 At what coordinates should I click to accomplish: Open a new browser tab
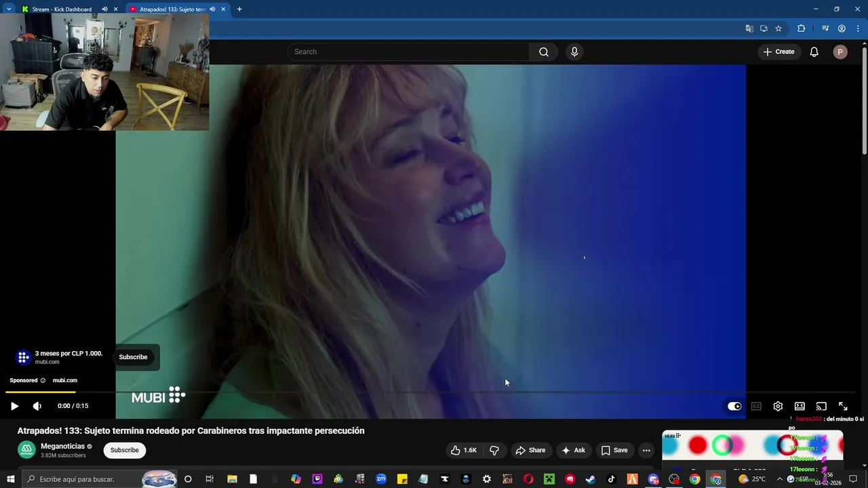239,9
